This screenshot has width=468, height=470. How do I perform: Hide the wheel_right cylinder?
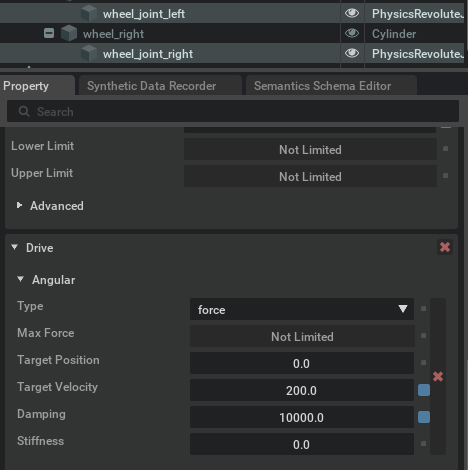click(x=352, y=33)
